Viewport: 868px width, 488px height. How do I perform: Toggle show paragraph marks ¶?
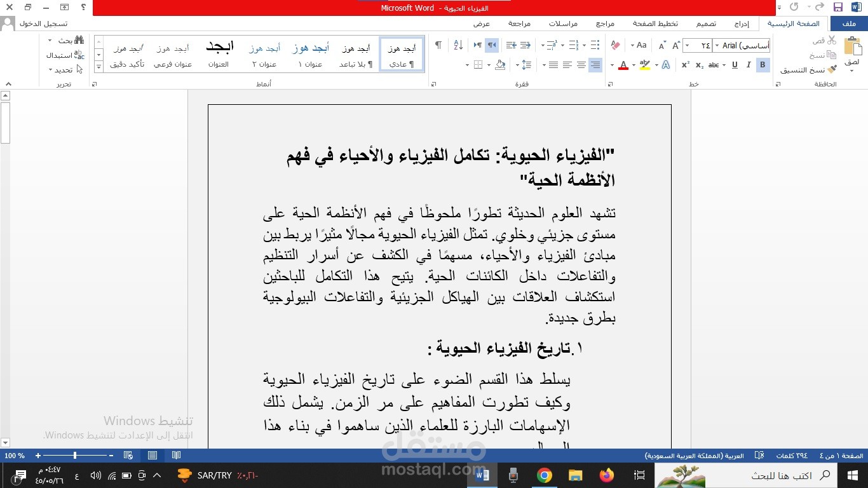[x=438, y=45]
